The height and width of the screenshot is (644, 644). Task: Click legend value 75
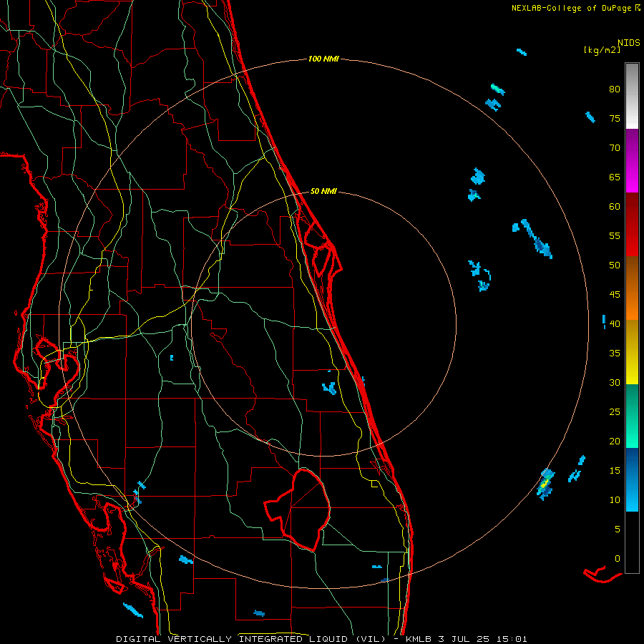coord(615,119)
